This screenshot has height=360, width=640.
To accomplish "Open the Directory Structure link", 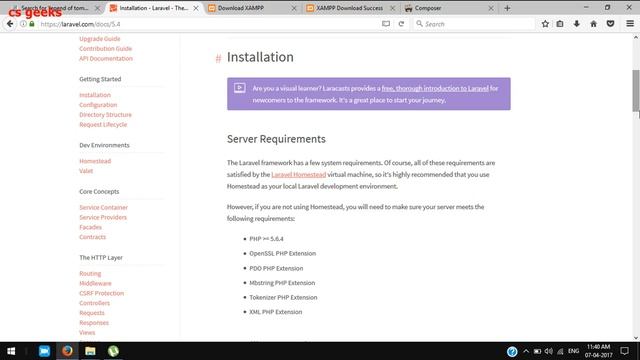I will click(105, 115).
